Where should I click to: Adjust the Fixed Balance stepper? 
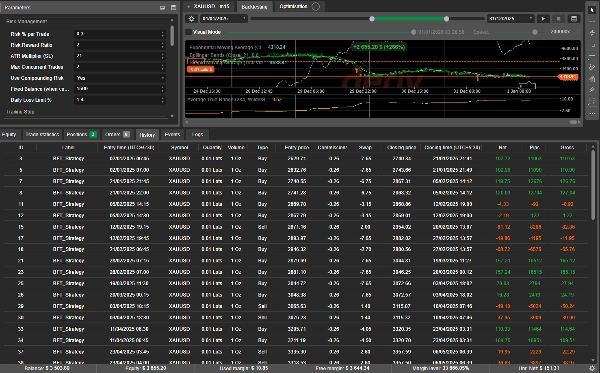[x=163, y=89]
